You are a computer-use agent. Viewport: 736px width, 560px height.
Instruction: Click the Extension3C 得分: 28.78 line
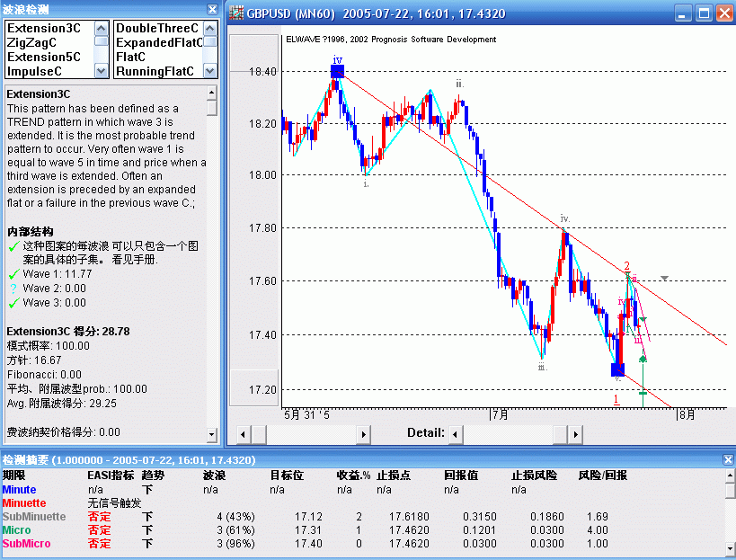tap(68, 332)
